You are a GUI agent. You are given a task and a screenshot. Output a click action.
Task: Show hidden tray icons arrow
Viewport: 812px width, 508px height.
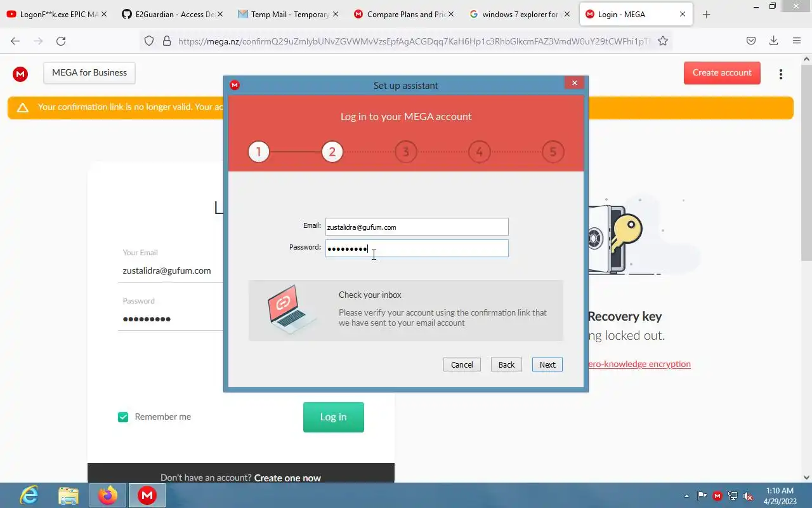click(x=686, y=496)
